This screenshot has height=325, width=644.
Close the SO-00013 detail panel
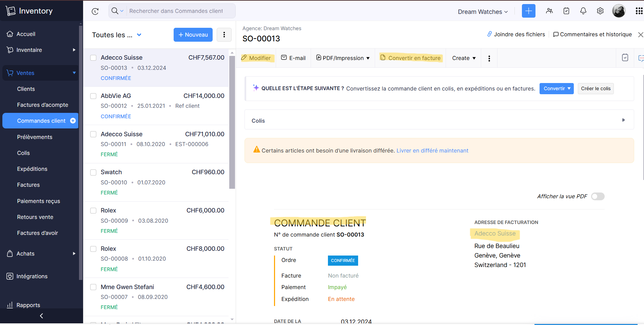point(640,35)
